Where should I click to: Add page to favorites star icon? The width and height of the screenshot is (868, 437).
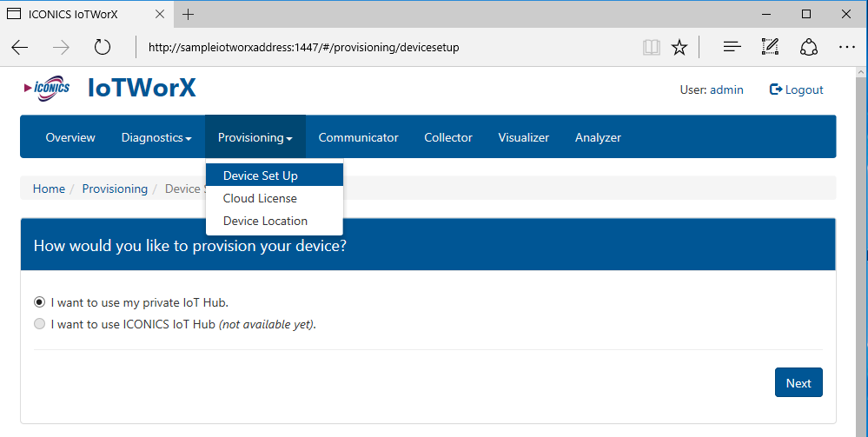(679, 47)
